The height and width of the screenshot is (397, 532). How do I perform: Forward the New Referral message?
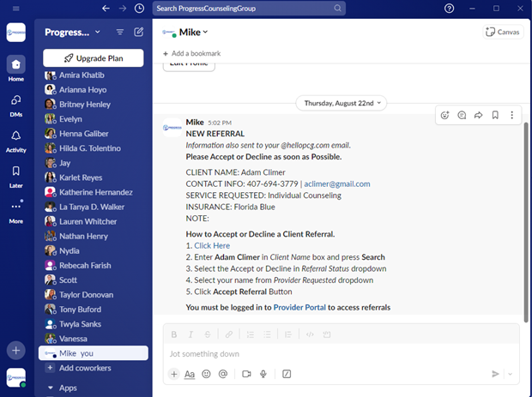click(x=478, y=115)
